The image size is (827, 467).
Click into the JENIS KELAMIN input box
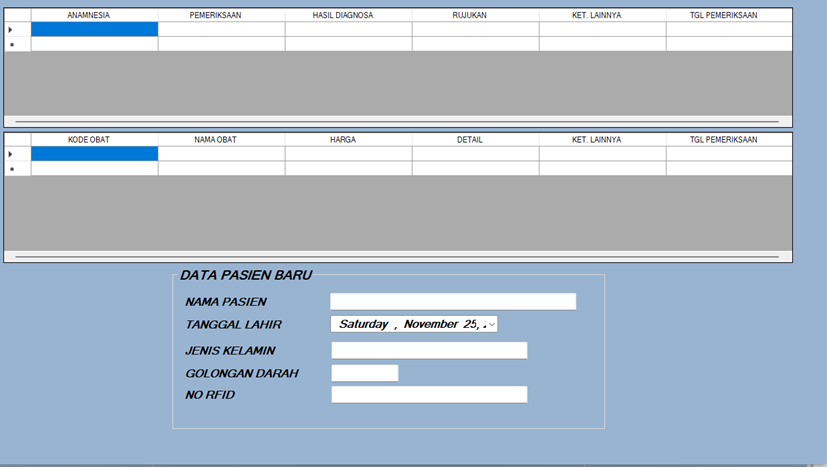pyautogui.click(x=429, y=351)
